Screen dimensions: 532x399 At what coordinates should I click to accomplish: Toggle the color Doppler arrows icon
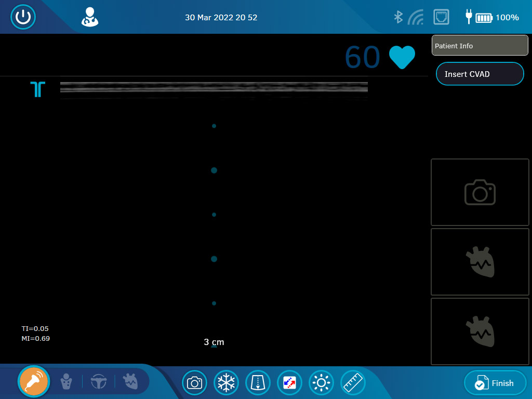(289, 383)
